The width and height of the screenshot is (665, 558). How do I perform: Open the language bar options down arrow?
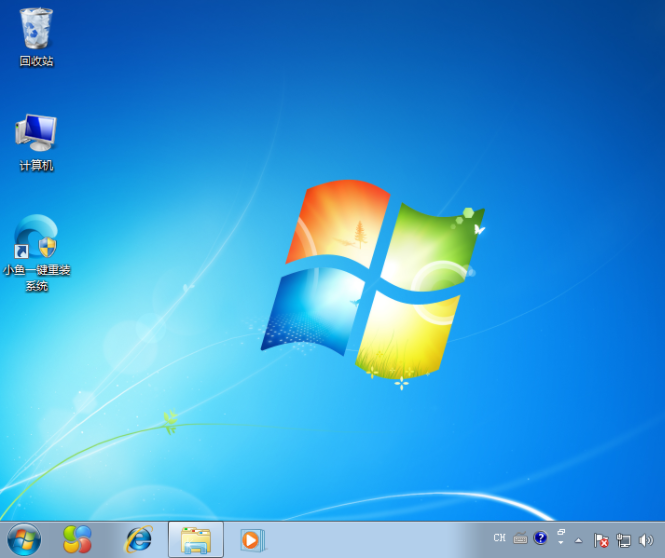(561, 544)
